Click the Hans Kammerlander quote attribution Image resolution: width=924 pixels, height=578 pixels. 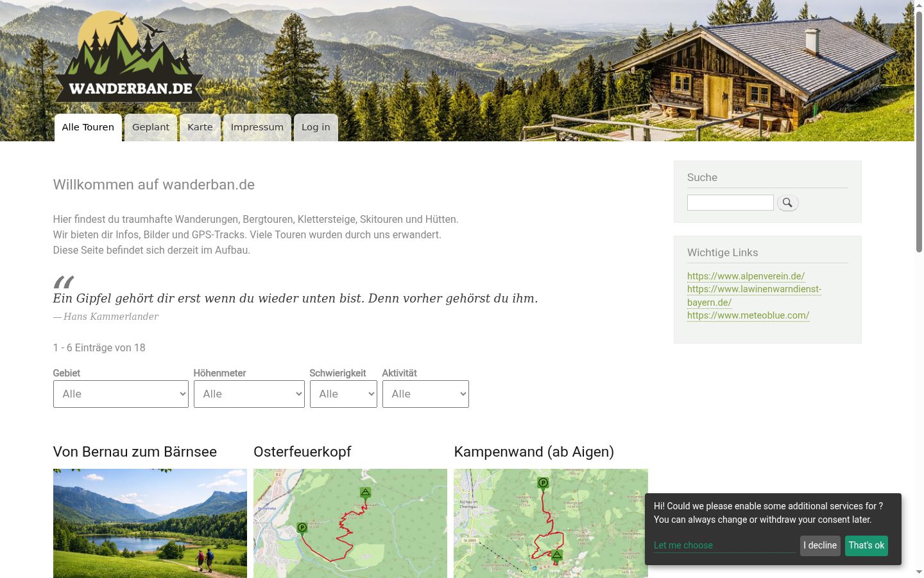(x=106, y=316)
